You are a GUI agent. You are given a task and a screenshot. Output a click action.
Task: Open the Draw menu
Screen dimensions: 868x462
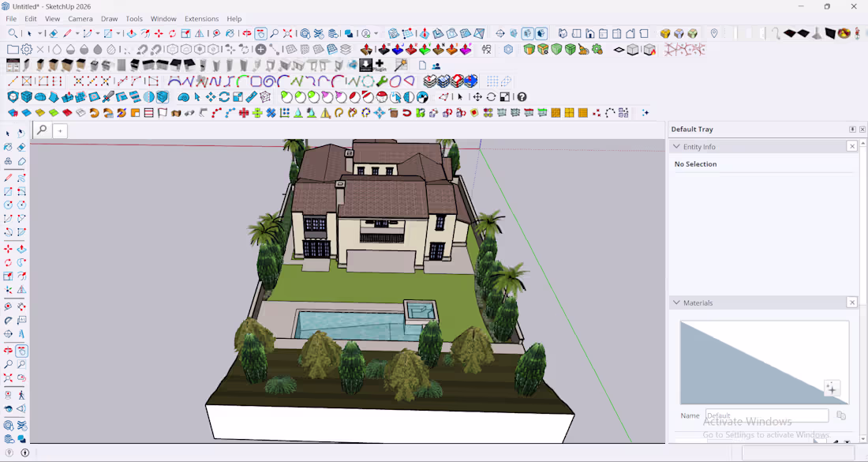click(109, 18)
